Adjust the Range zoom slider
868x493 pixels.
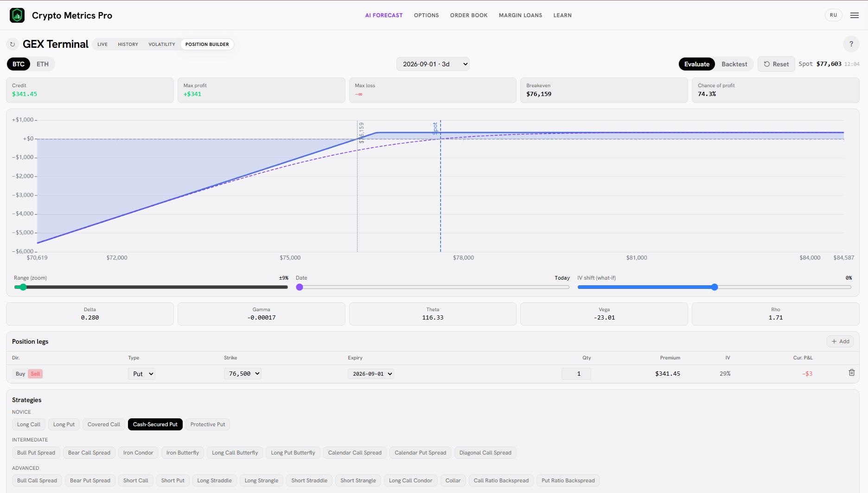pos(151,287)
